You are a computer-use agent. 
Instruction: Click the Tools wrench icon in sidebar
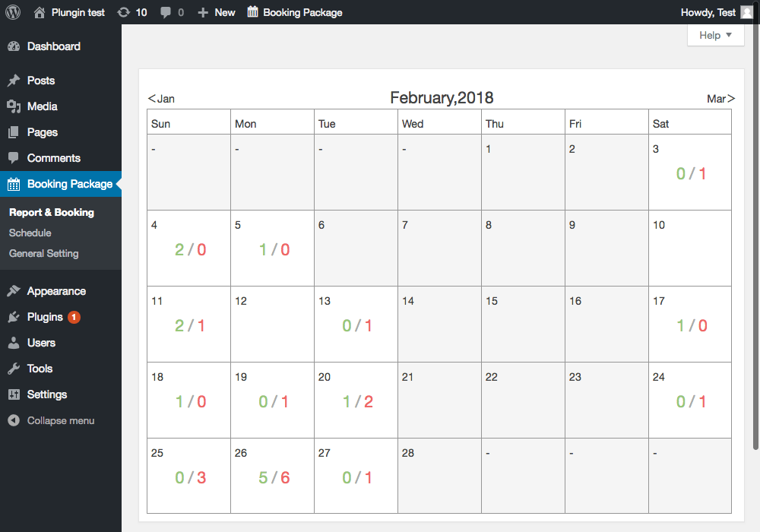[x=14, y=369]
